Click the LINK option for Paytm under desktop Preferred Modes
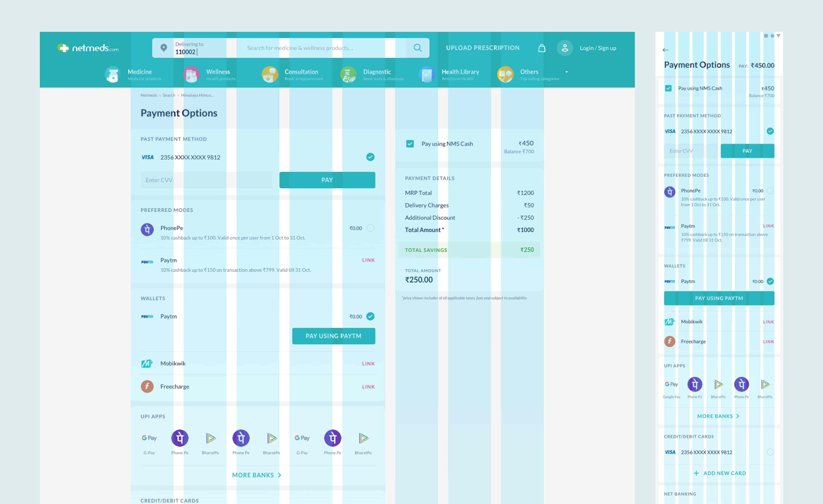 pyautogui.click(x=368, y=260)
